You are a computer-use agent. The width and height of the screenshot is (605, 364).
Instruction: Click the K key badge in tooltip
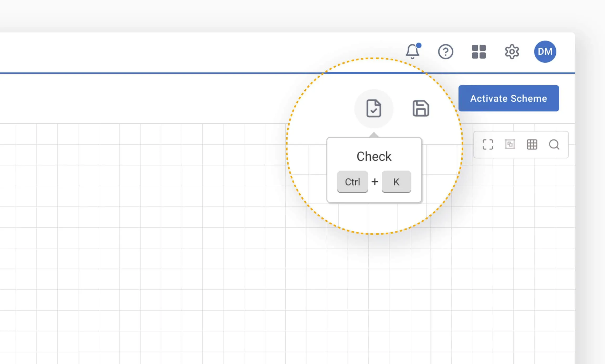click(396, 182)
